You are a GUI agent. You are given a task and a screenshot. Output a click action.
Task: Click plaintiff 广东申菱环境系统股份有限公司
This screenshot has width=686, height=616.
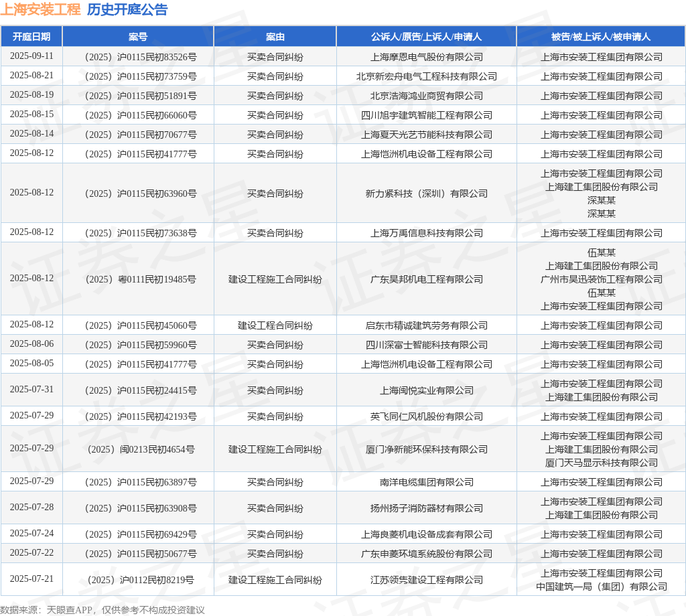427,554
